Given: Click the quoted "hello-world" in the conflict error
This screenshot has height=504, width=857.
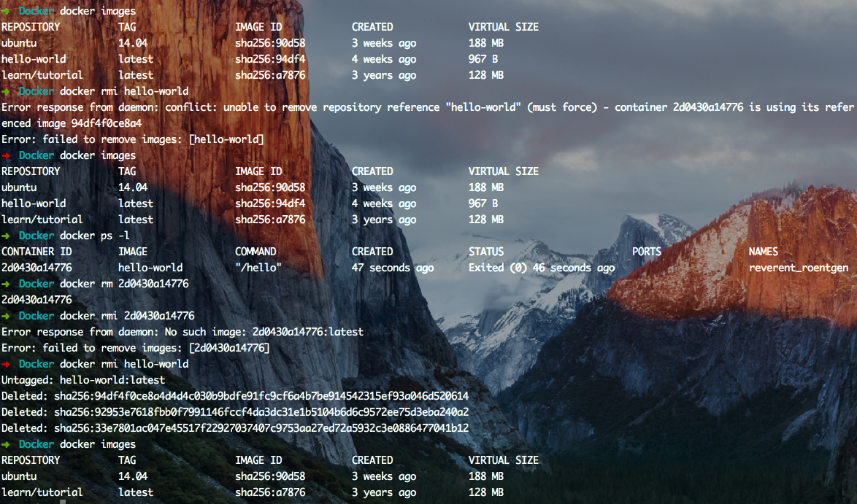Looking at the screenshot, I should 484,107.
